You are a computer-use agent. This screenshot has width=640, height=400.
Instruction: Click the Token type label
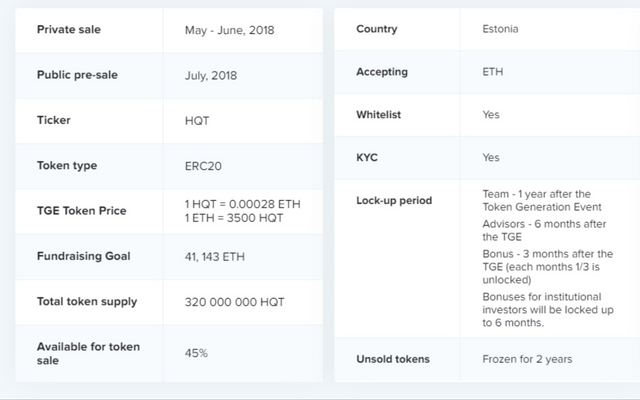(67, 166)
